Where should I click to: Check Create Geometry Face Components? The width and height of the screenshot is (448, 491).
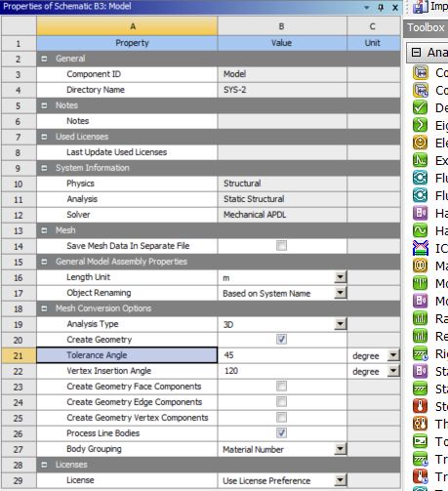(x=281, y=387)
